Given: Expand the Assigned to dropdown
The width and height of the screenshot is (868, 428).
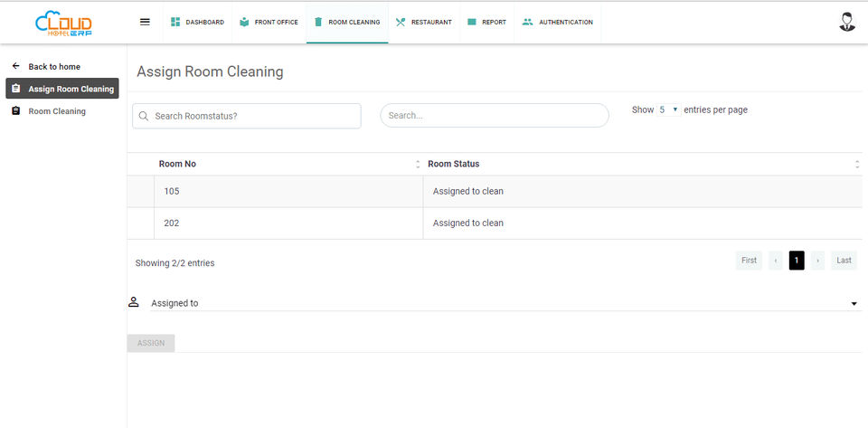Looking at the screenshot, I should click(x=854, y=304).
